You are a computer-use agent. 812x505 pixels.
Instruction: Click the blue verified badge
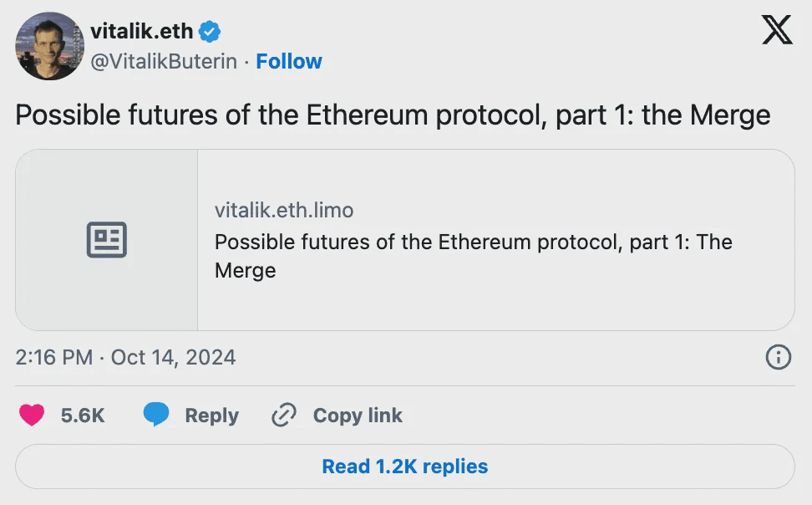click(210, 32)
